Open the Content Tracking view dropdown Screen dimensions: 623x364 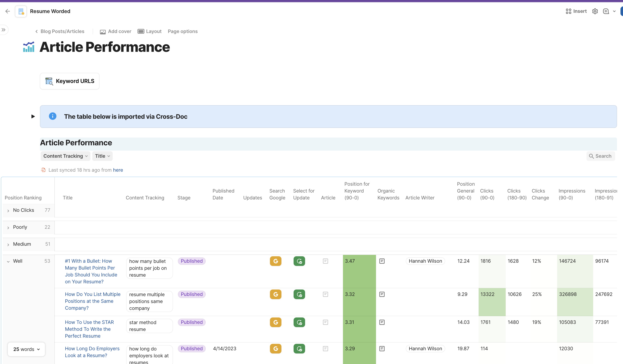[65, 156]
